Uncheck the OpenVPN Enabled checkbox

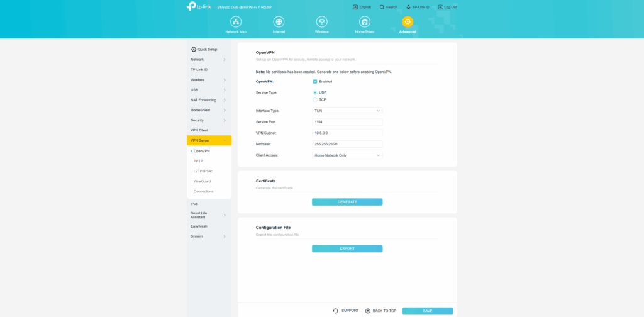[315, 81]
